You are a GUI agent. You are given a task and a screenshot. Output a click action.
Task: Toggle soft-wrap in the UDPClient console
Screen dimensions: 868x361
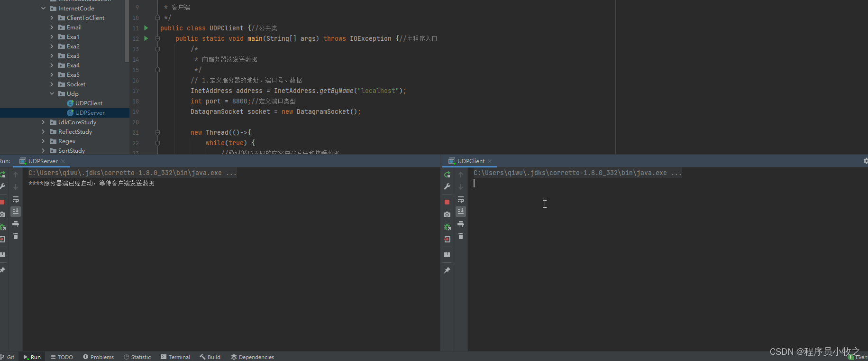click(x=461, y=199)
